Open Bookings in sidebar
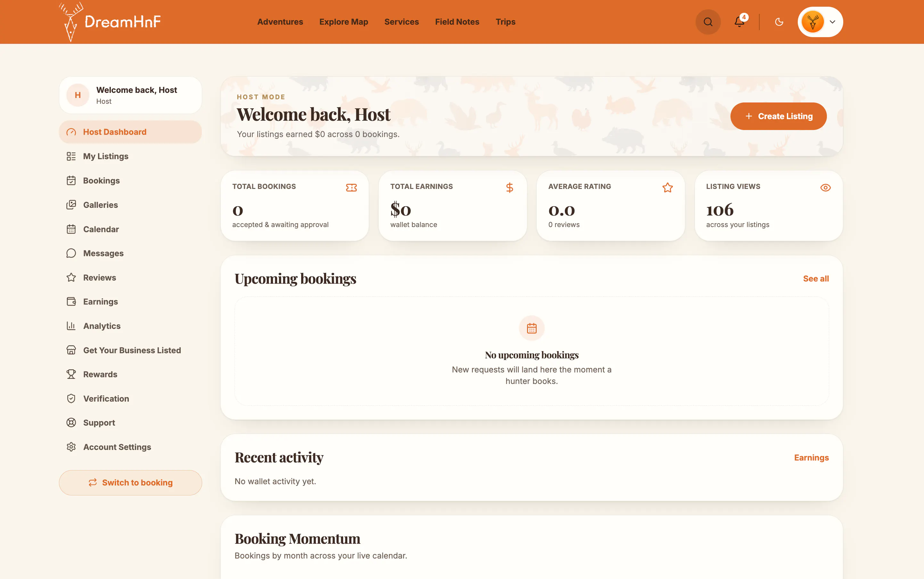Image resolution: width=924 pixels, height=579 pixels. pos(130,180)
